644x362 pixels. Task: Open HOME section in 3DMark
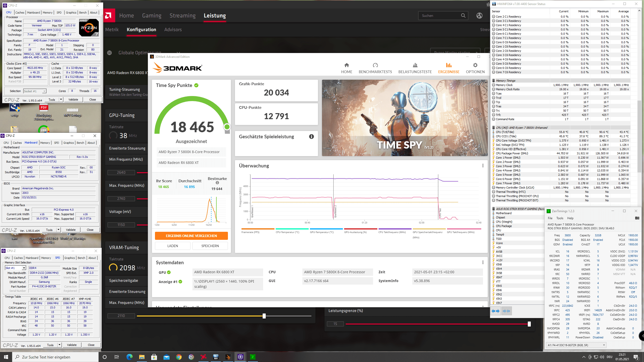point(346,68)
